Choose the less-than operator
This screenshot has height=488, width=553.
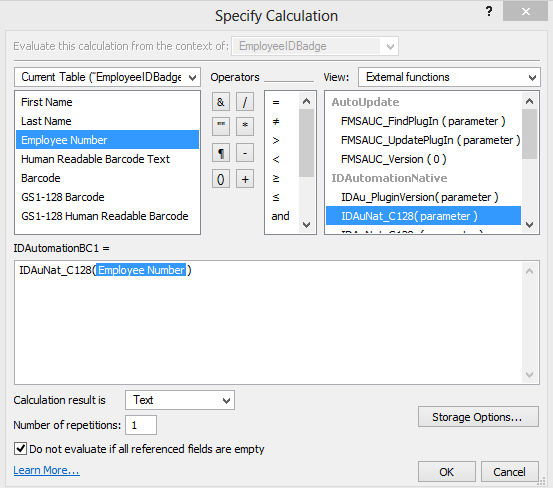(276, 159)
